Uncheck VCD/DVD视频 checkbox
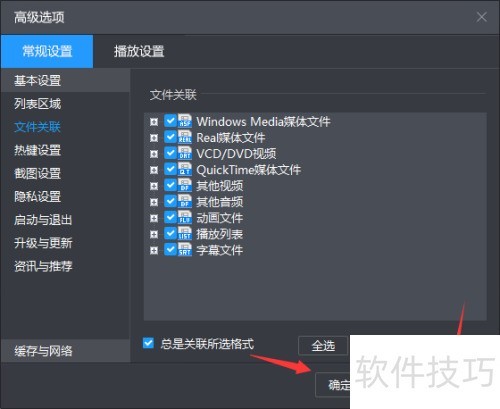 (x=170, y=153)
